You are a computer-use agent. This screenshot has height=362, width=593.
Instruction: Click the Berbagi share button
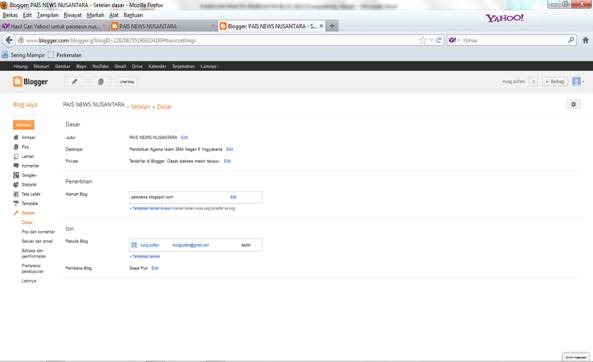pos(555,81)
